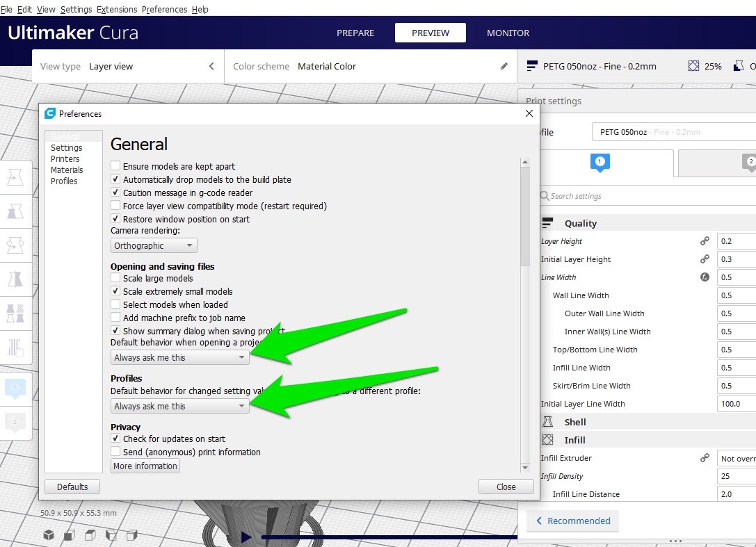Viewport: 756px width, 547px height.
Task: Click the Defaults button
Action: tap(72, 487)
